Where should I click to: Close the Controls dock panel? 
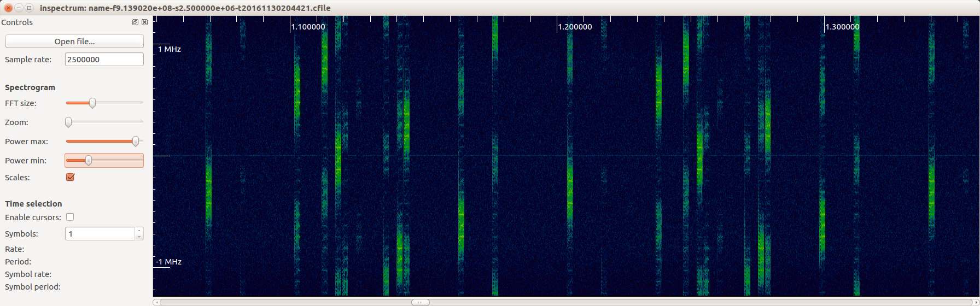click(144, 22)
